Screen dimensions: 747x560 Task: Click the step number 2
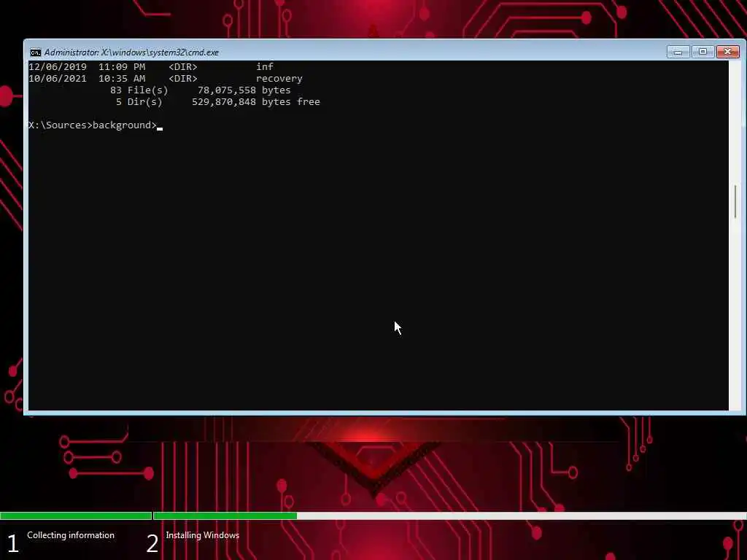pyautogui.click(x=152, y=543)
